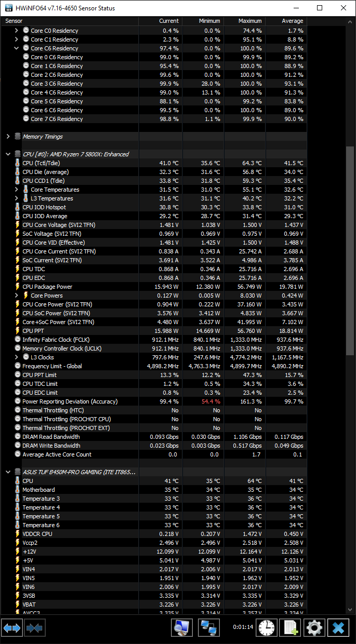Click the icon beside Thermal Throttling (HTC)
356x644 pixels.
18,410
